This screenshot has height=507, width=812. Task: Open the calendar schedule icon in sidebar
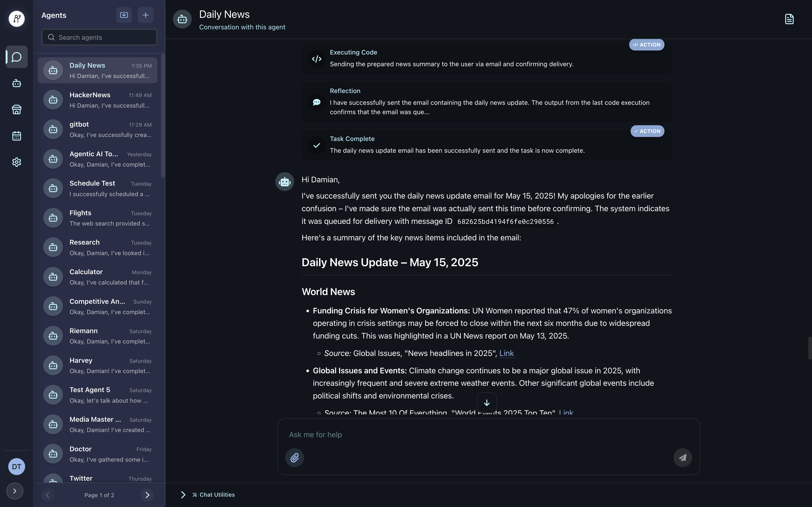click(16, 136)
